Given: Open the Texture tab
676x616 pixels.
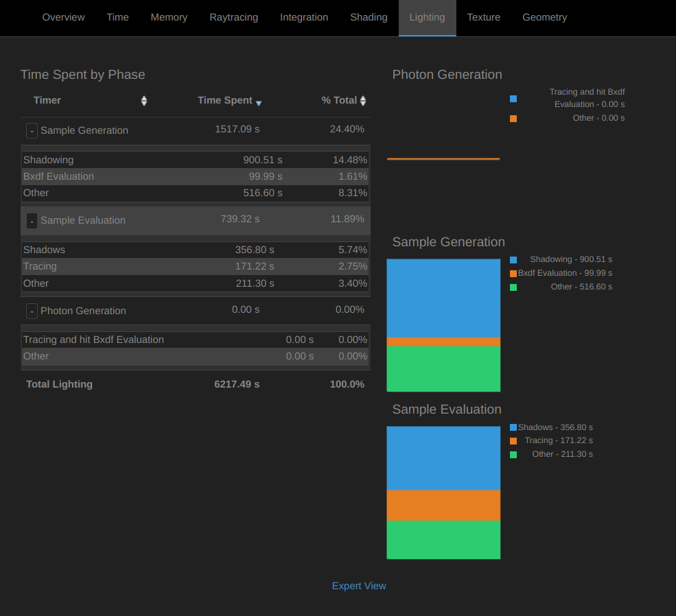Looking at the screenshot, I should (484, 17).
